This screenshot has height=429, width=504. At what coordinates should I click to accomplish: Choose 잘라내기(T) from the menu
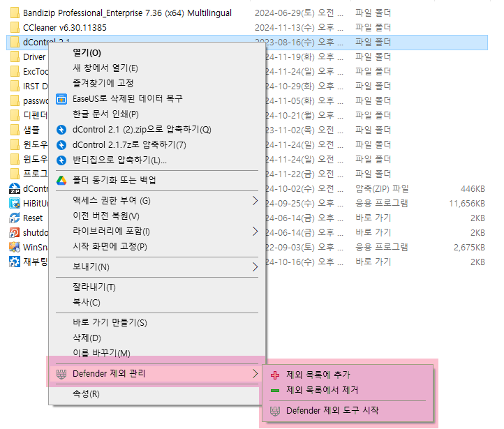tap(94, 287)
